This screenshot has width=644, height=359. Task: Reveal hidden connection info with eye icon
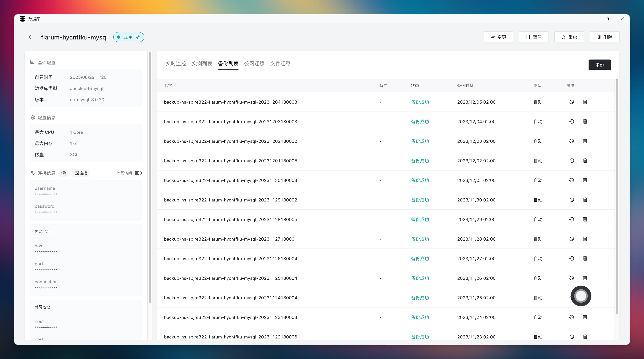click(64, 173)
